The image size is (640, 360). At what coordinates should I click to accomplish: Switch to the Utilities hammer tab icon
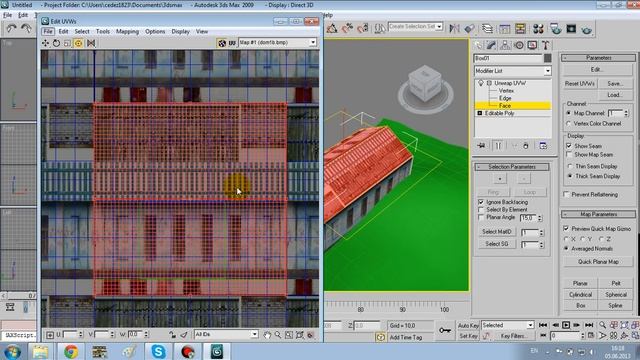click(546, 45)
